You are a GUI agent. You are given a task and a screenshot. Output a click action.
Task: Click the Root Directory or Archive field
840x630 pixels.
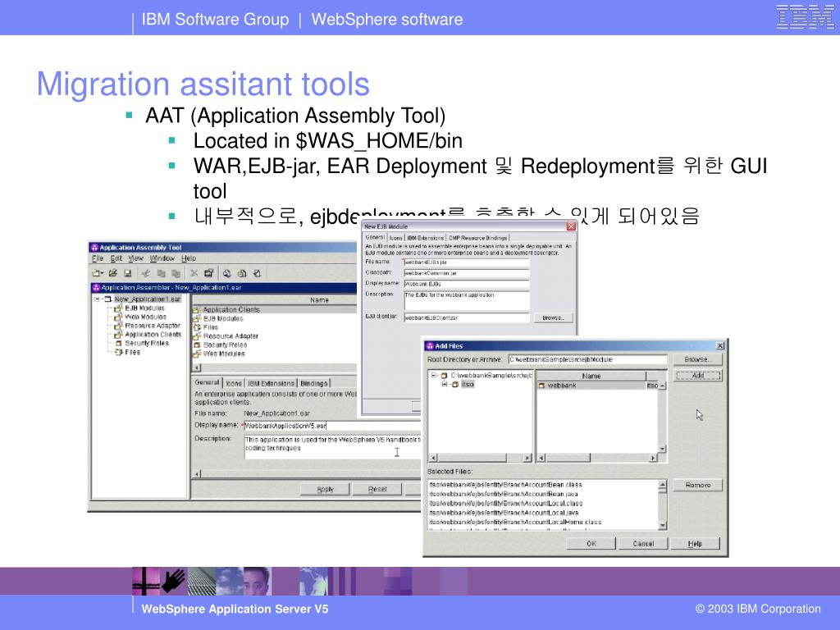tap(587, 359)
